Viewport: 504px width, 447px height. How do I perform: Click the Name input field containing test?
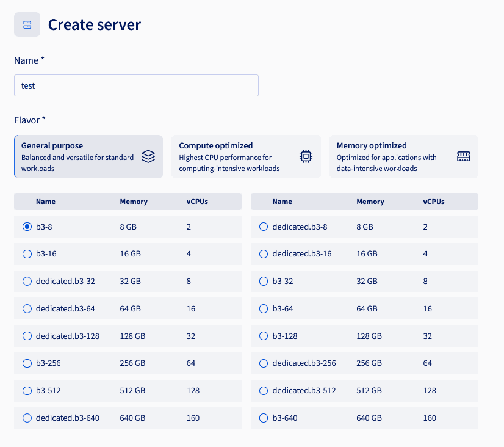tap(136, 85)
